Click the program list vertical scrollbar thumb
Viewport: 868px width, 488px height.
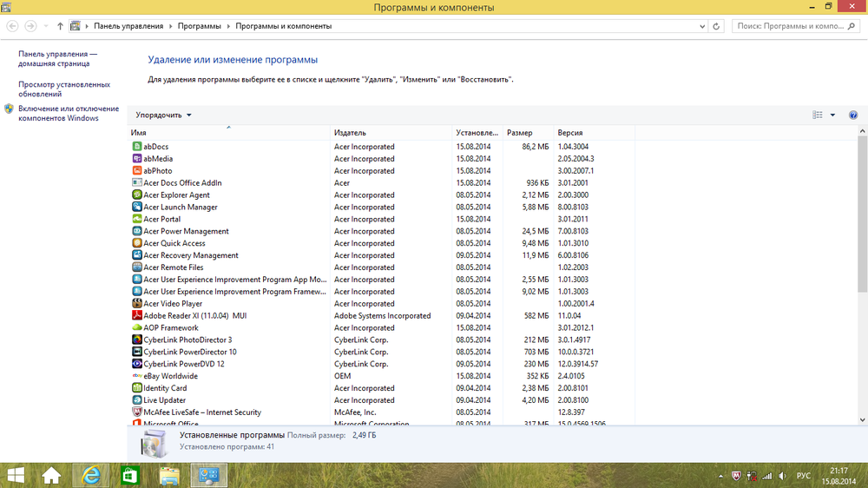pyautogui.click(x=862, y=214)
